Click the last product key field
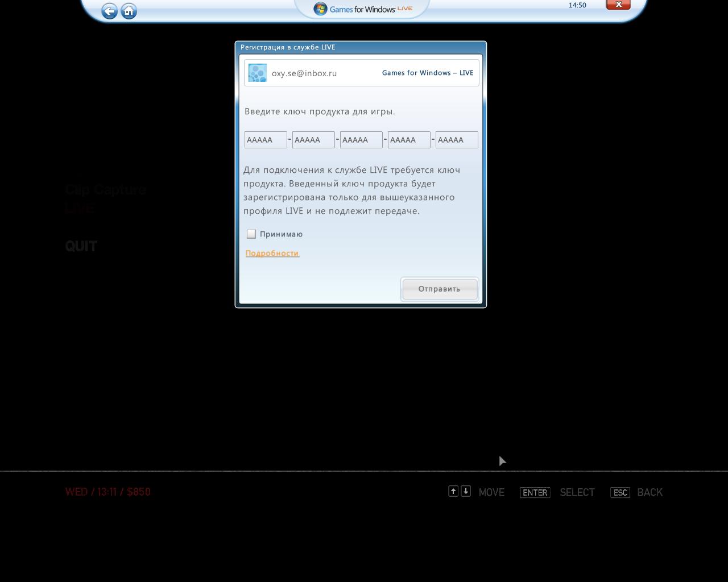 pyautogui.click(x=457, y=140)
